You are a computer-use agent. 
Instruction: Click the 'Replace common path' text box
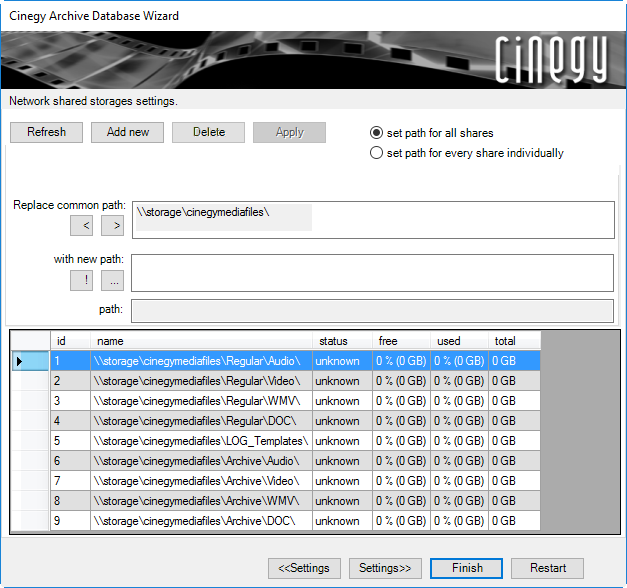[x=373, y=220]
